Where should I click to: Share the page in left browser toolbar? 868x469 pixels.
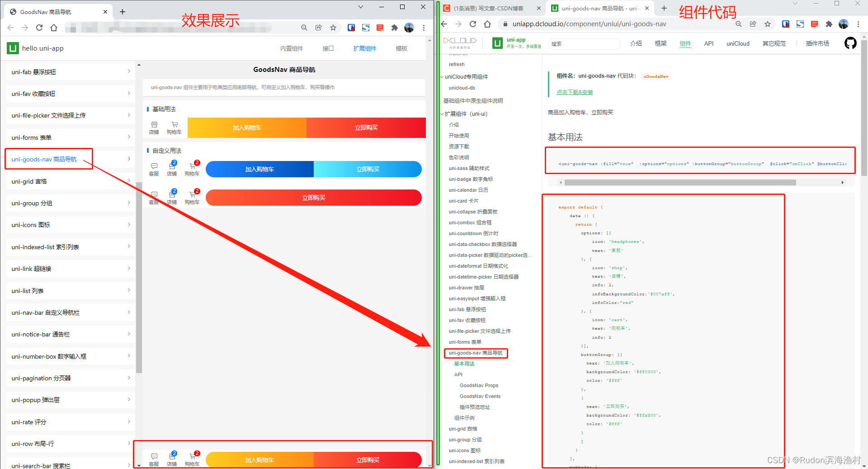pos(319,28)
